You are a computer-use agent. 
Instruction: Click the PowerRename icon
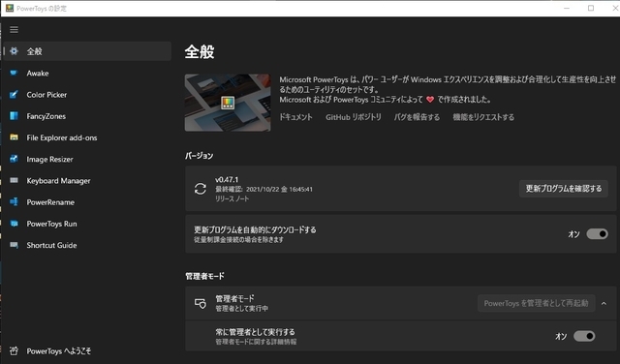pos(14,202)
